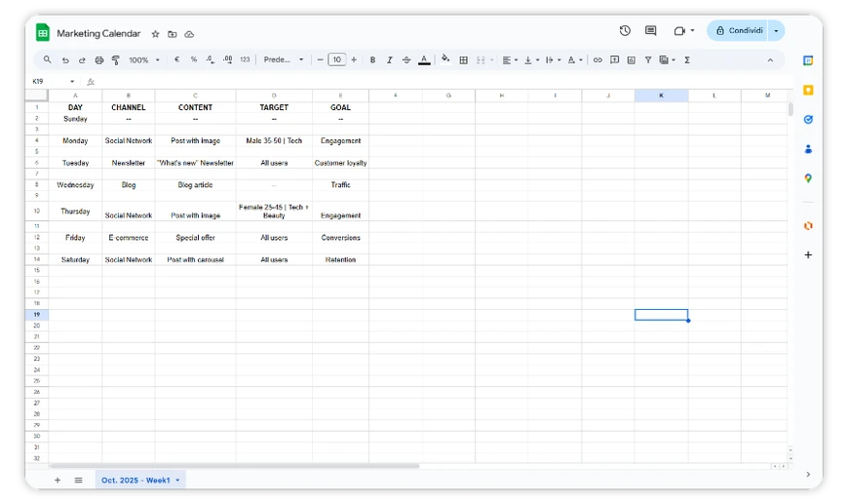The width and height of the screenshot is (848, 504).
Task: Select the Oct. 2025 - Week1 sheet tab
Action: 135,480
